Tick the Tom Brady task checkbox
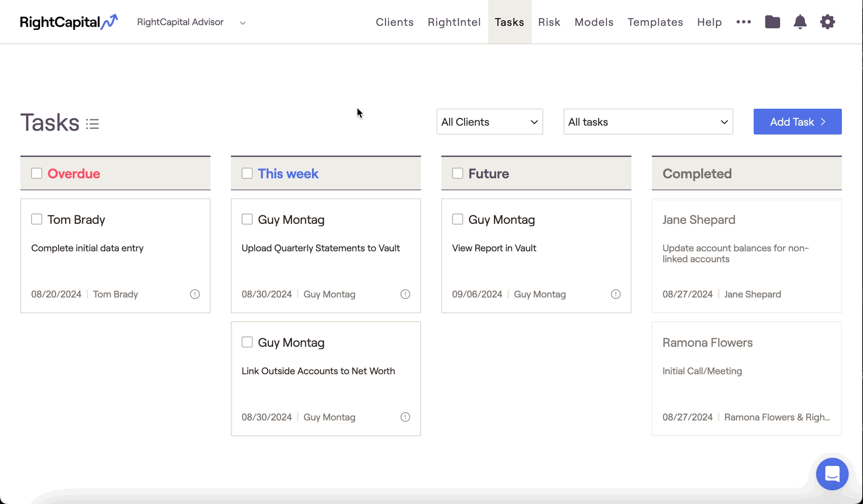This screenshot has height=504, width=863. pos(37,219)
